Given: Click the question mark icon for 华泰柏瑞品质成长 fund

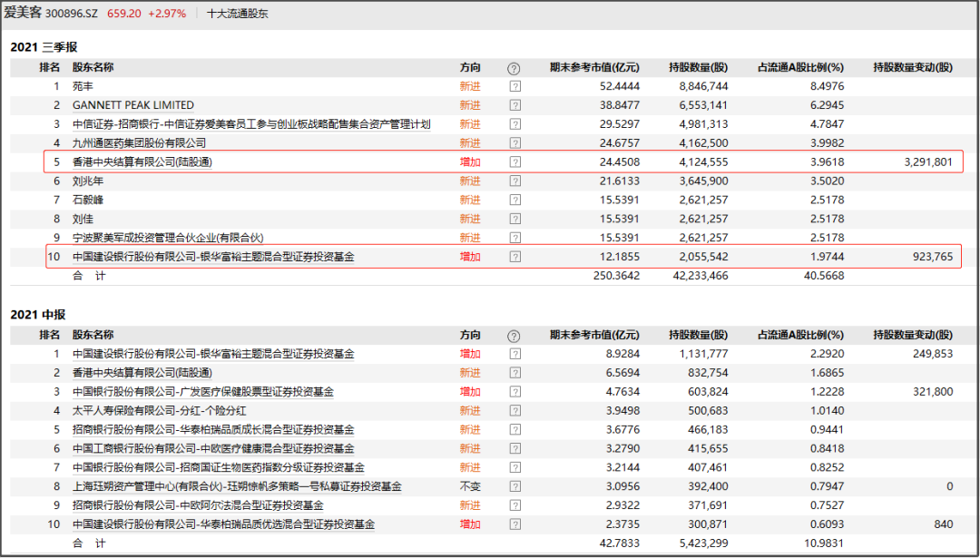Looking at the screenshot, I should coord(515,430).
